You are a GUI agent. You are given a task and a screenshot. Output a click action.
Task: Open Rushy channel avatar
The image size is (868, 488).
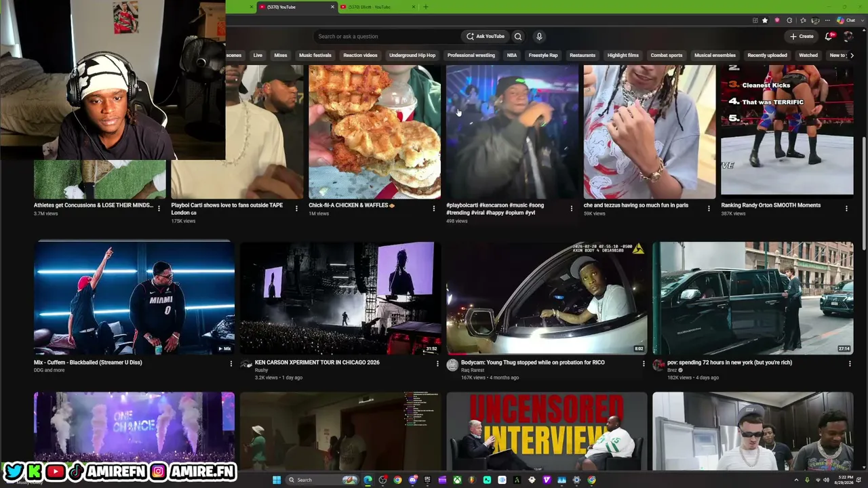pyautogui.click(x=246, y=365)
